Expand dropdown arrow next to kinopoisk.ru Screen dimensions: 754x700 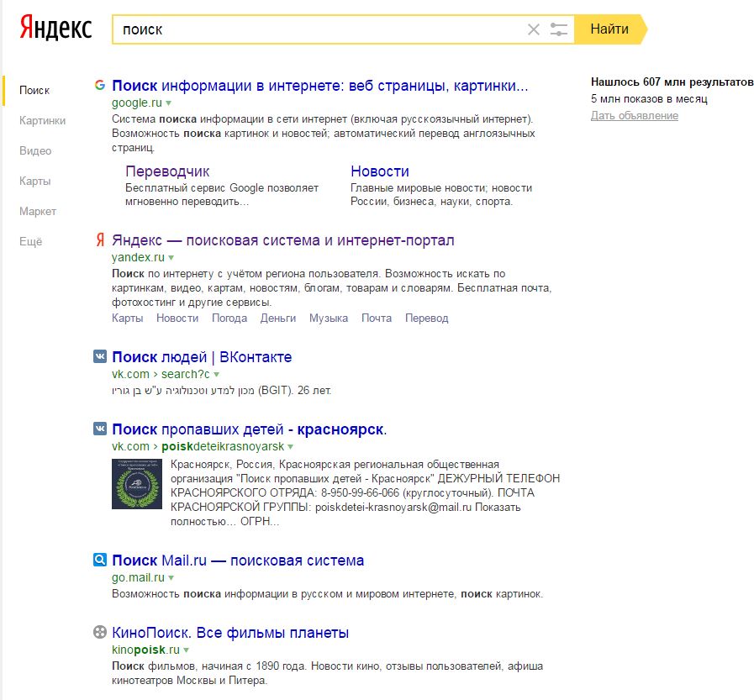(x=186, y=650)
